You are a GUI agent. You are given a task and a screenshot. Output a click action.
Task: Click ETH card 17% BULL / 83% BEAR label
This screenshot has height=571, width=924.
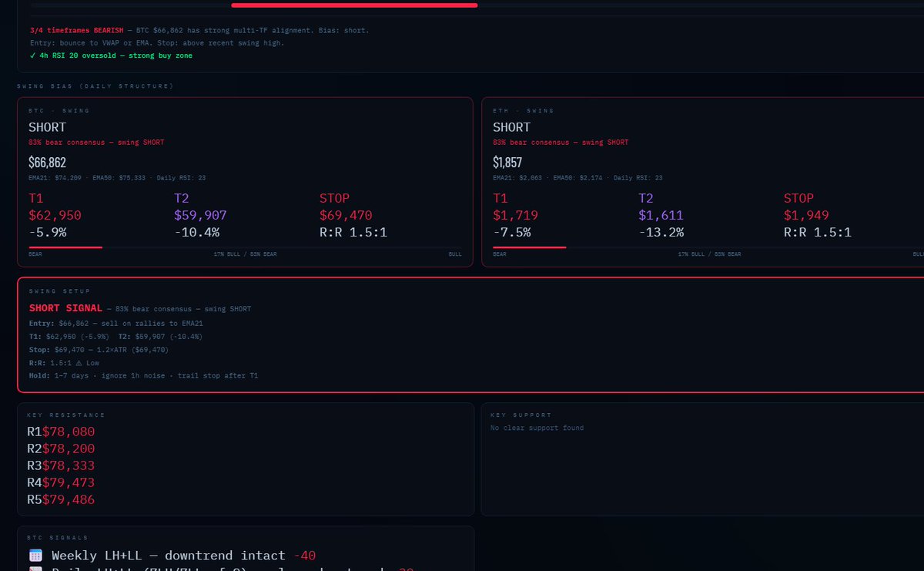[x=709, y=254]
